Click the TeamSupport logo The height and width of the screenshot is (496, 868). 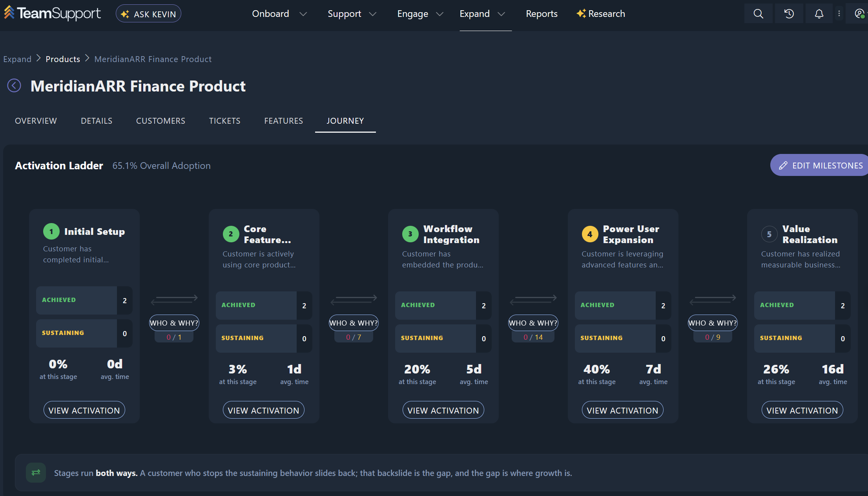[x=52, y=13]
